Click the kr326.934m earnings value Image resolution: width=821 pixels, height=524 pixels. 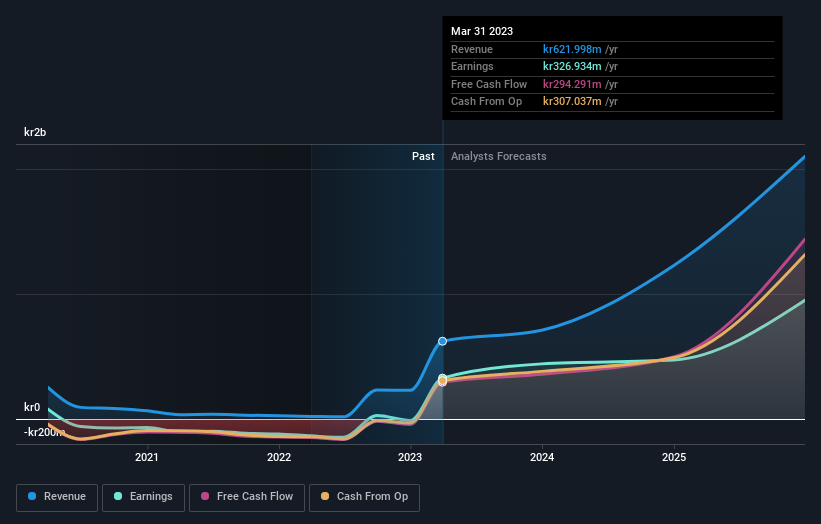click(x=572, y=66)
